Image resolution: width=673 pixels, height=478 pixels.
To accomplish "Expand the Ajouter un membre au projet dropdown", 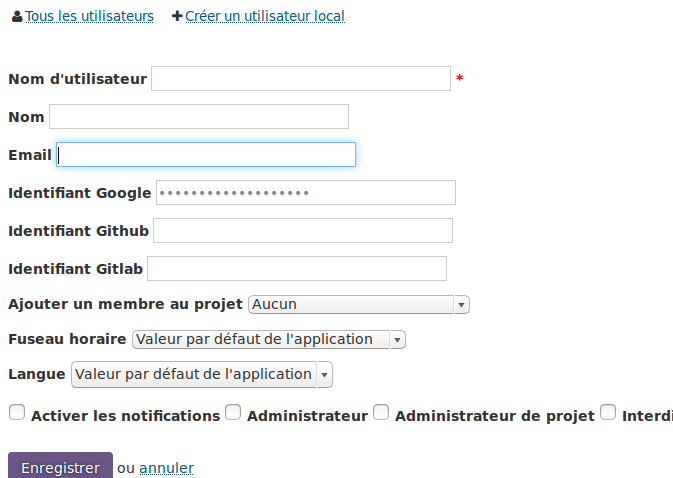I will [359, 305].
